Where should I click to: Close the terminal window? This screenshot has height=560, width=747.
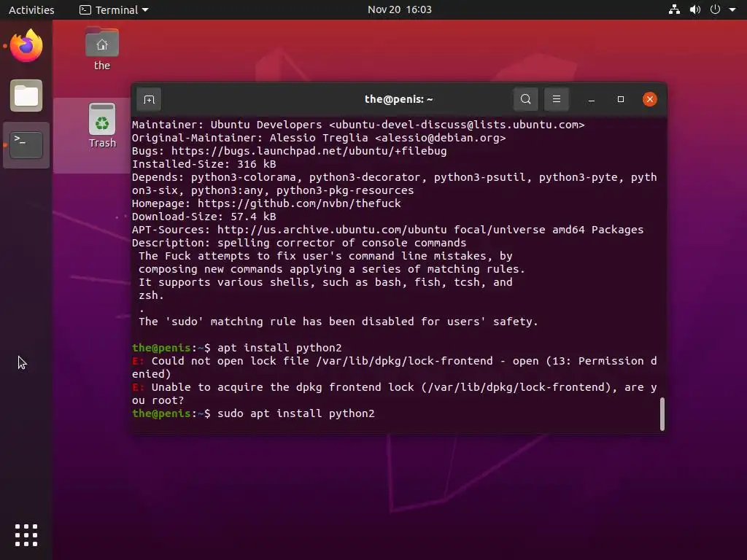(x=649, y=99)
